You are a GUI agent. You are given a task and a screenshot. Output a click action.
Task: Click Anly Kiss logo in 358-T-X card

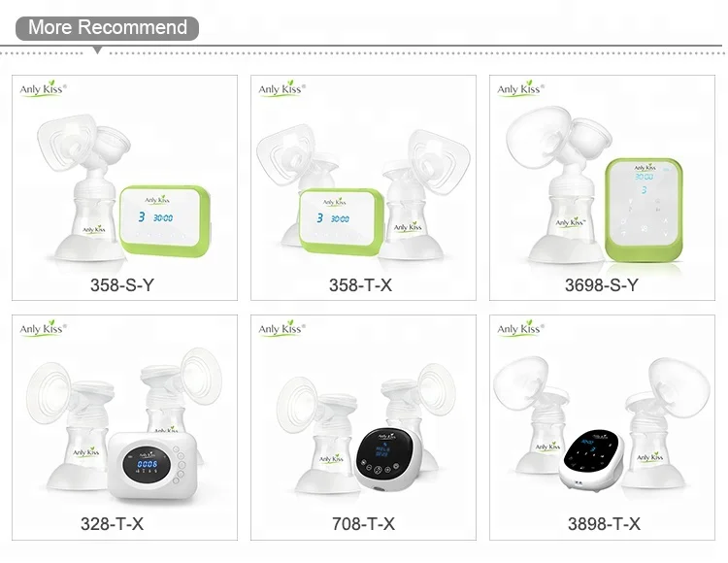(281, 88)
